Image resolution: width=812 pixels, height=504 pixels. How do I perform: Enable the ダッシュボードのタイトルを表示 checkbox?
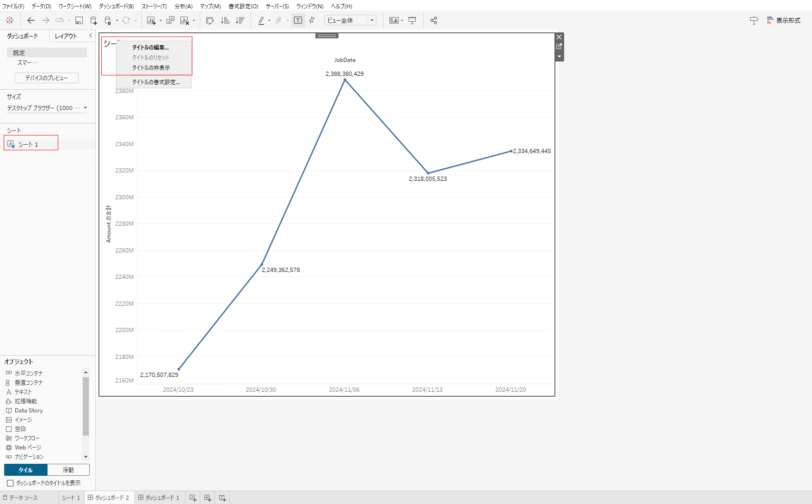(x=10, y=483)
